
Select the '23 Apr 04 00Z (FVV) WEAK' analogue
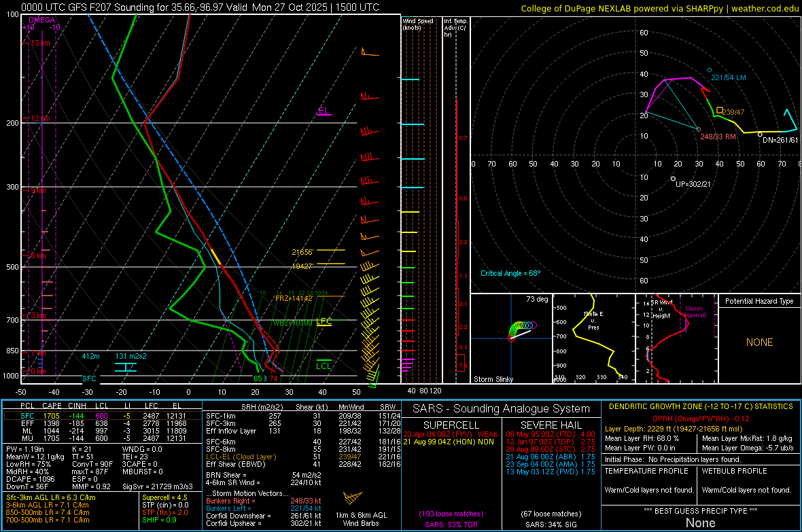tap(451, 434)
